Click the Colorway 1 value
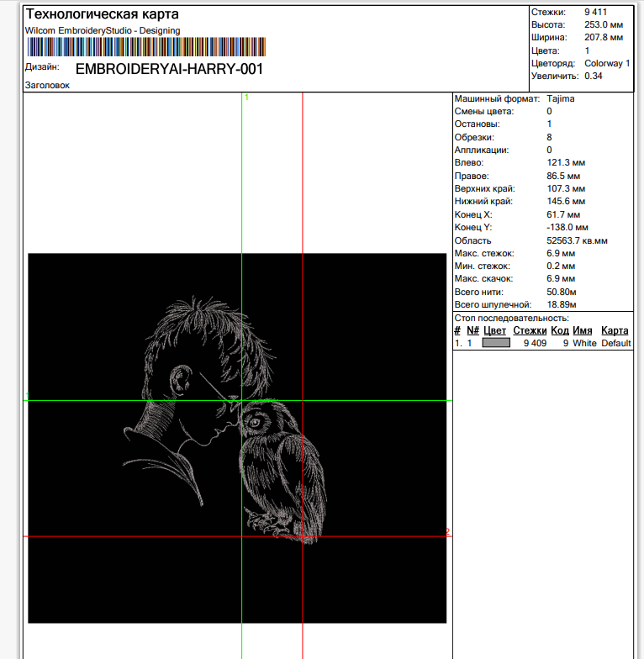Image resolution: width=644 pixels, height=659 pixels. pyautogui.click(x=607, y=64)
